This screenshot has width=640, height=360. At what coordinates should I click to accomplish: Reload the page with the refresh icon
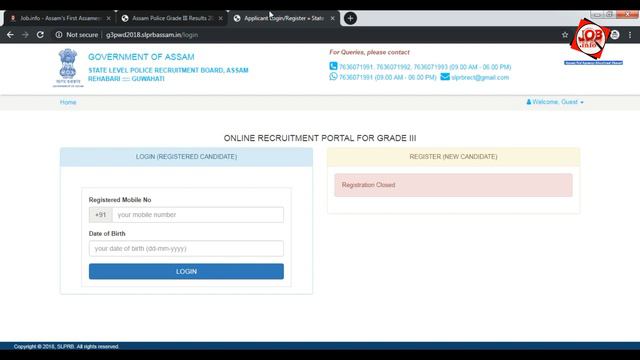[x=40, y=35]
